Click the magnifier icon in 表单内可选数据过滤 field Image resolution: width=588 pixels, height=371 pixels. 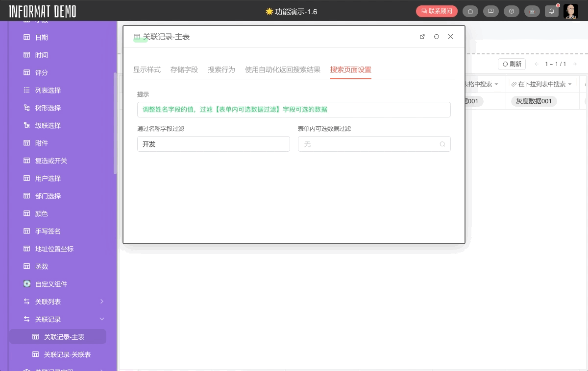coord(442,144)
